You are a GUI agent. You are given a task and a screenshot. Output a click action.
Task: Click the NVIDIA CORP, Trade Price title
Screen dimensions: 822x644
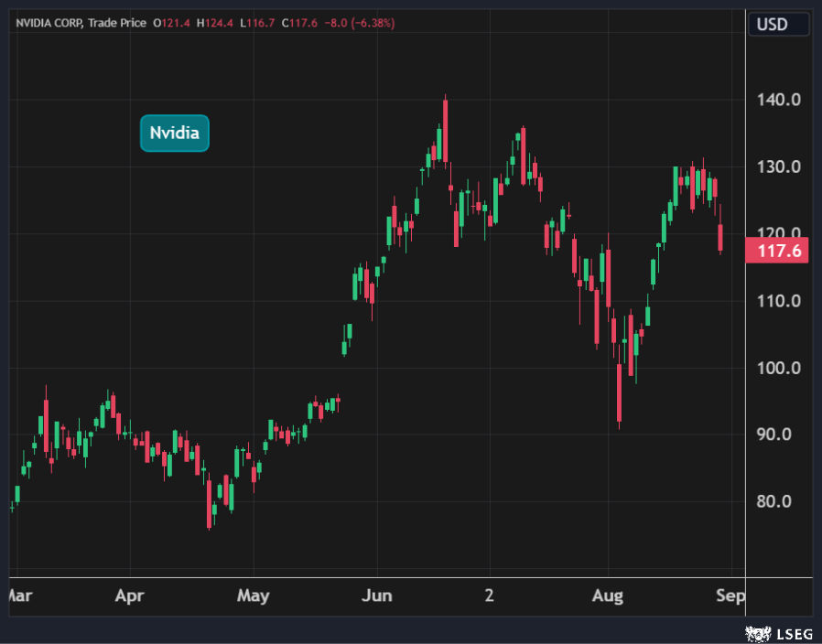(x=81, y=23)
